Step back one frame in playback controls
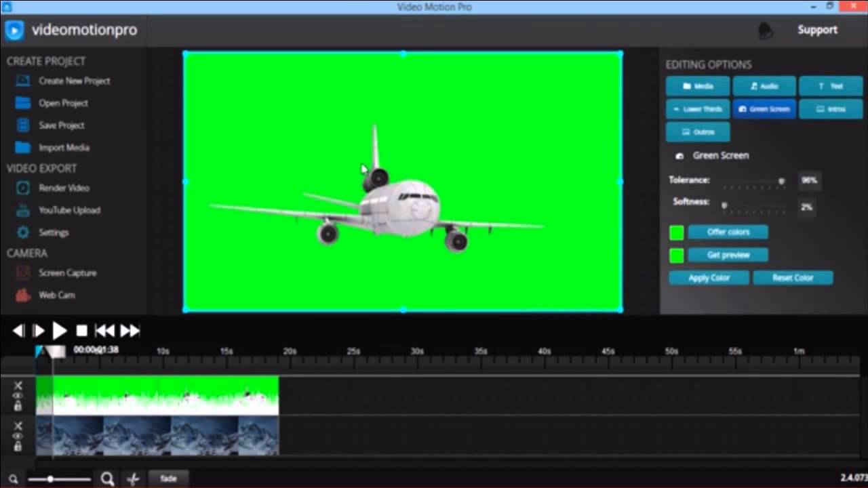This screenshot has height=488, width=868. point(18,331)
